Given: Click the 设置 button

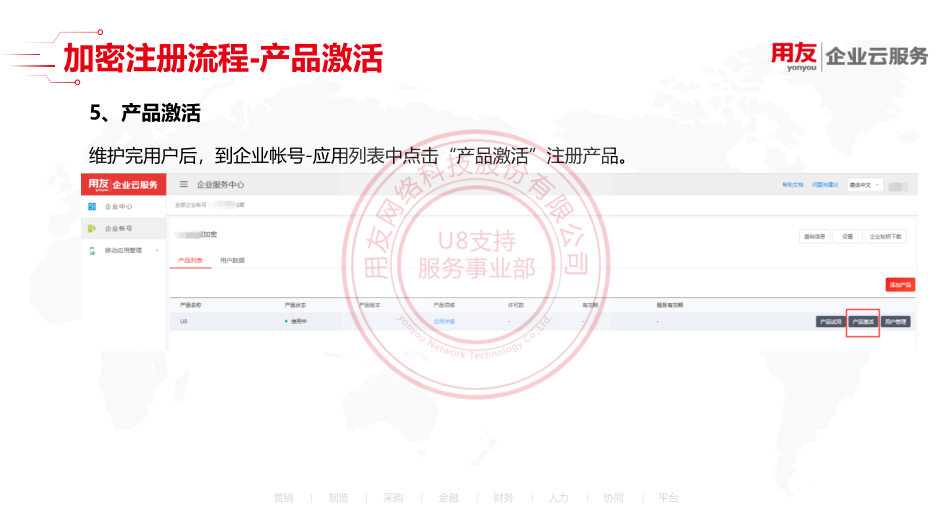Looking at the screenshot, I should click(x=847, y=237).
